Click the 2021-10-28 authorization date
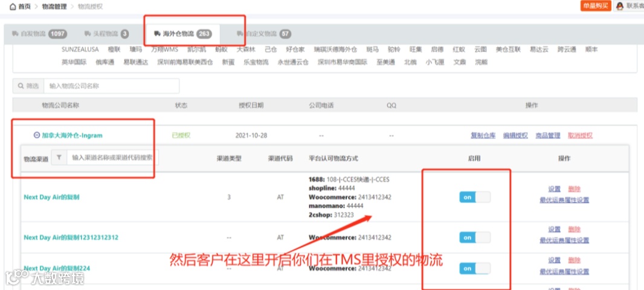Image resolution: width=644 pixels, height=290 pixels. (251, 135)
